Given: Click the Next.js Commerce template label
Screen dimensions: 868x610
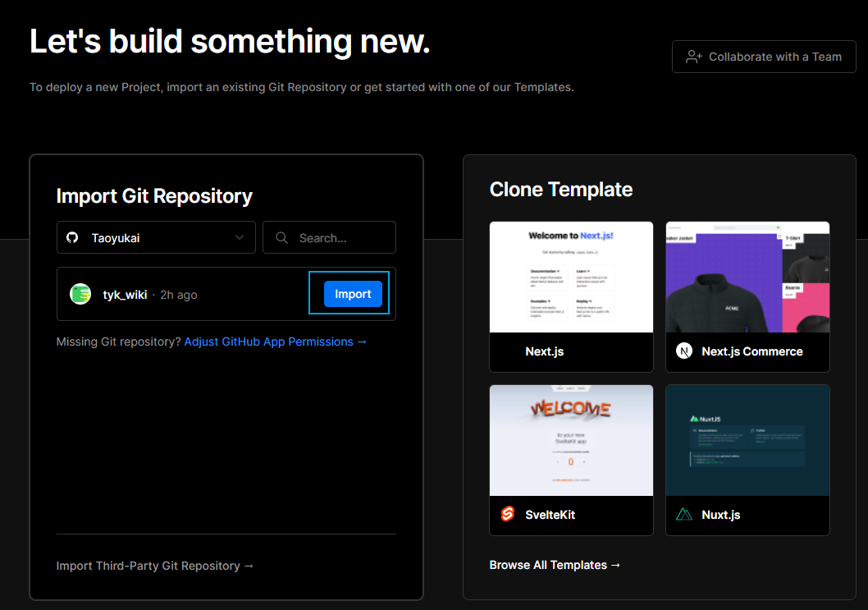Looking at the screenshot, I should tap(752, 351).
